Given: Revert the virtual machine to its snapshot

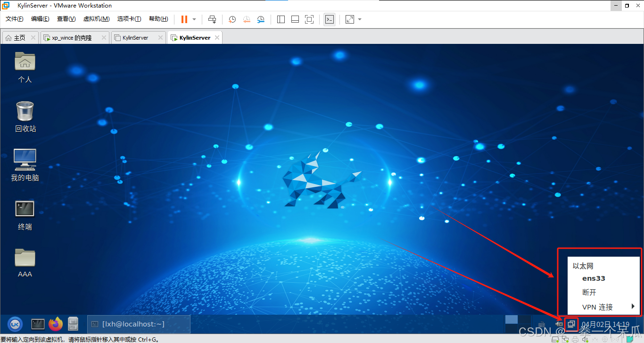Looking at the screenshot, I should coord(247,19).
